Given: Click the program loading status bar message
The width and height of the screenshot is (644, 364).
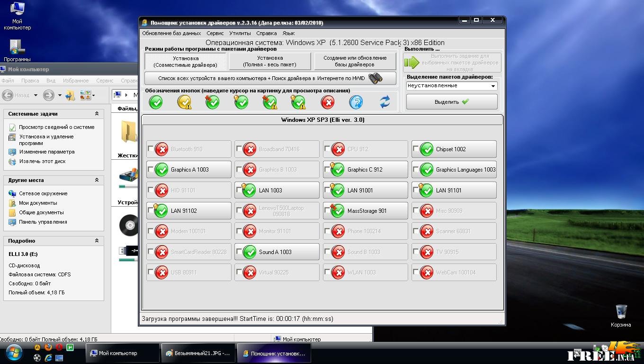Looking at the screenshot, I should tap(237, 318).
